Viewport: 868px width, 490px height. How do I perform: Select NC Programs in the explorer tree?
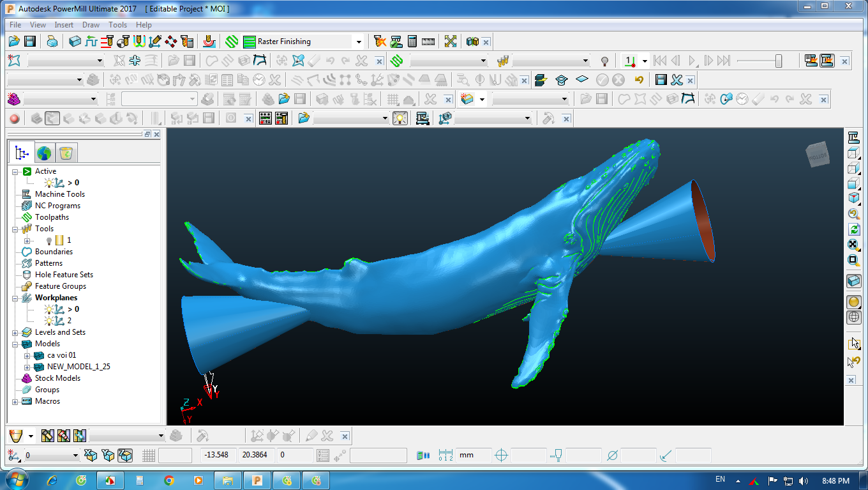[57, 206]
